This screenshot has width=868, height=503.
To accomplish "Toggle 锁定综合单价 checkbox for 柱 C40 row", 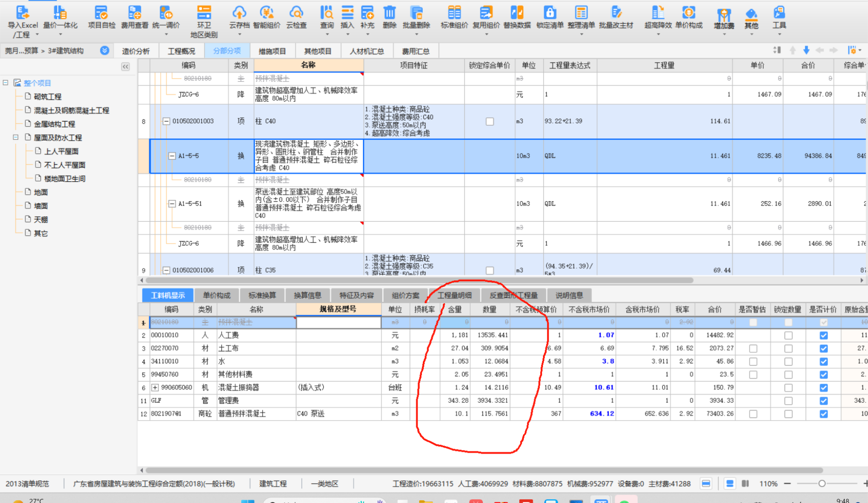I will pos(489,122).
